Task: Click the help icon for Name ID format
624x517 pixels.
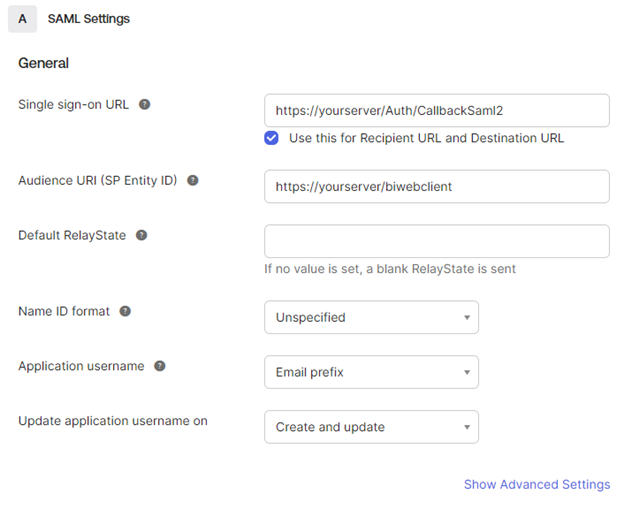Action: (x=125, y=311)
